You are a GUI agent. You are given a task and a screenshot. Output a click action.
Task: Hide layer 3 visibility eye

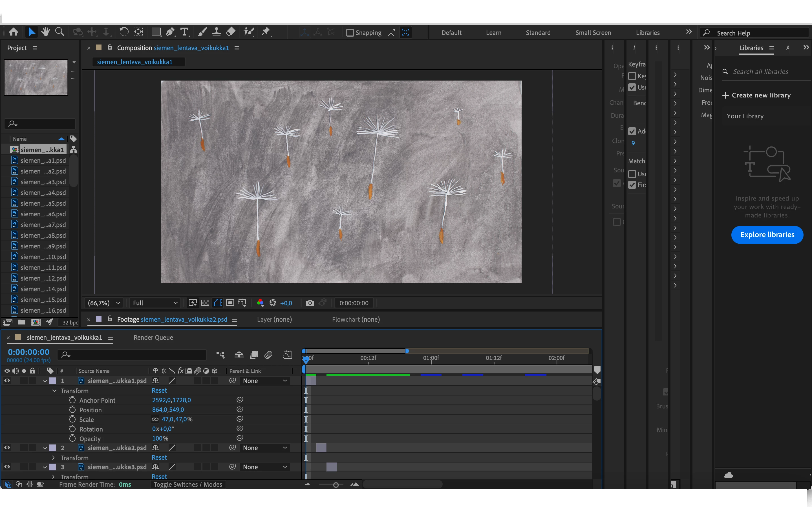coord(7,467)
